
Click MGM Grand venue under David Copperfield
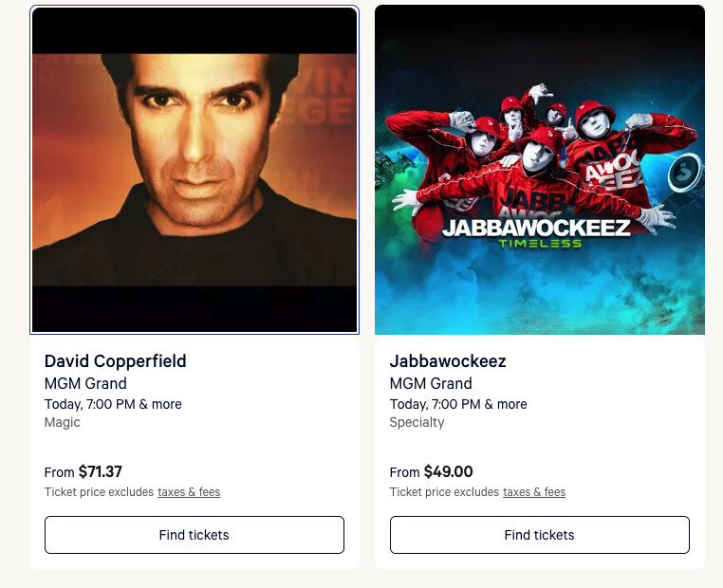coord(85,384)
